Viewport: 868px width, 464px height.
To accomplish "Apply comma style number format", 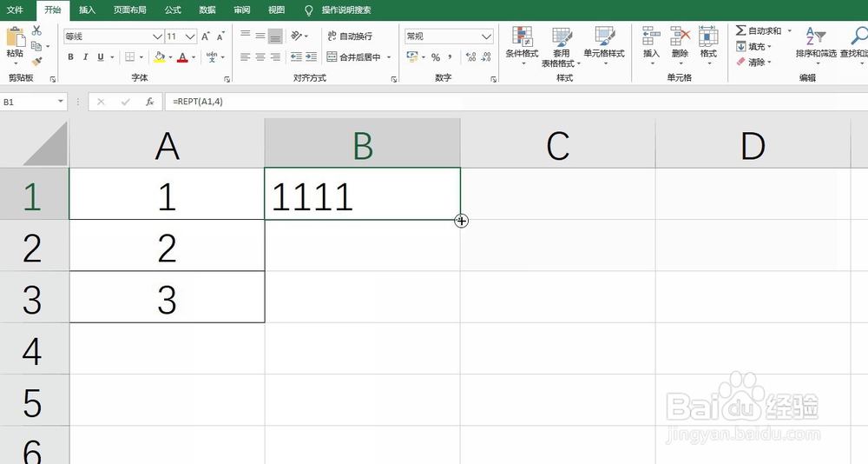I will [450, 57].
